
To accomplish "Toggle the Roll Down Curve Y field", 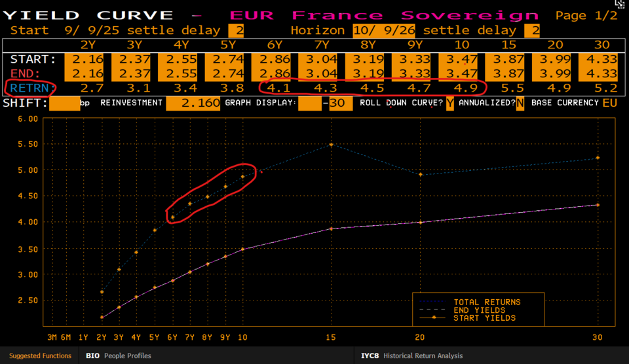I will coord(449,103).
